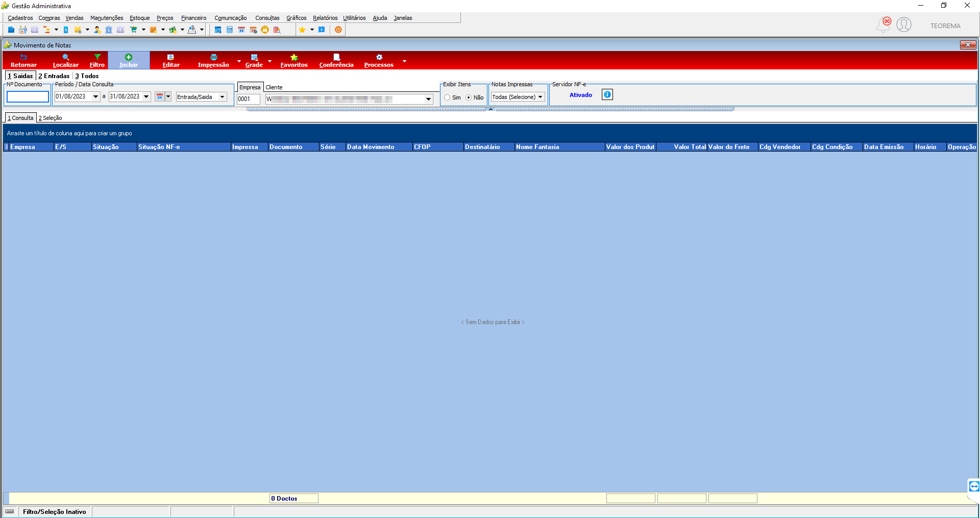This screenshot has width=980, height=518.
Task: Open the Notas Impressas Todas dropdown
Action: tap(518, 97)
